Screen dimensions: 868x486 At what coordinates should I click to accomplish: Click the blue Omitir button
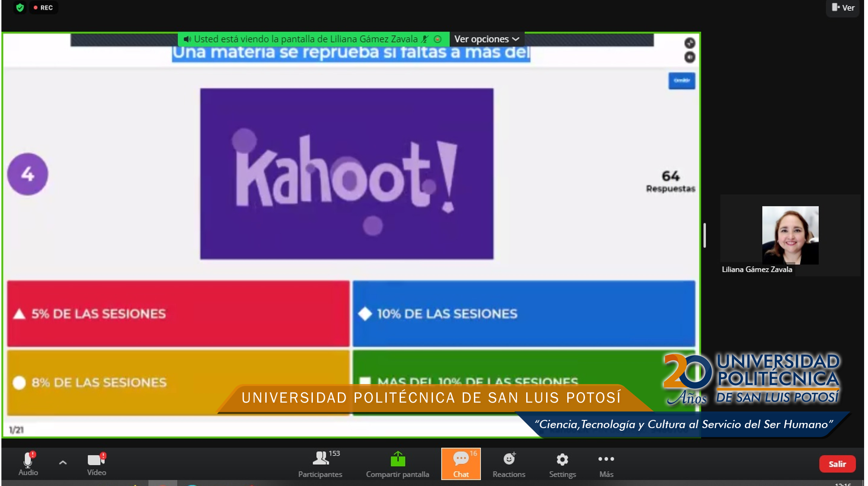681,81
